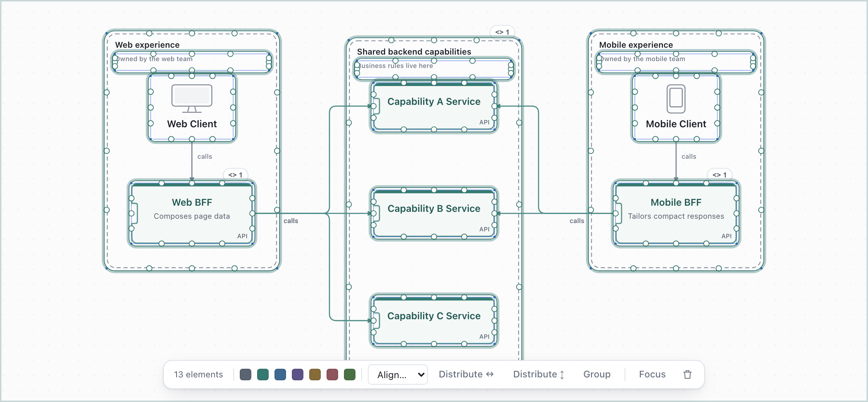Pick the brown ochre color swatch
This screenshot has height=402, width=868.
pos(315,375)
